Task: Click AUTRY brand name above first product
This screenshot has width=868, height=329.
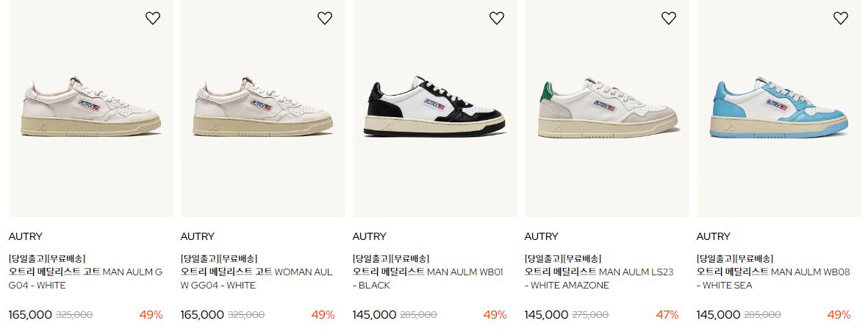Action: 26,236
